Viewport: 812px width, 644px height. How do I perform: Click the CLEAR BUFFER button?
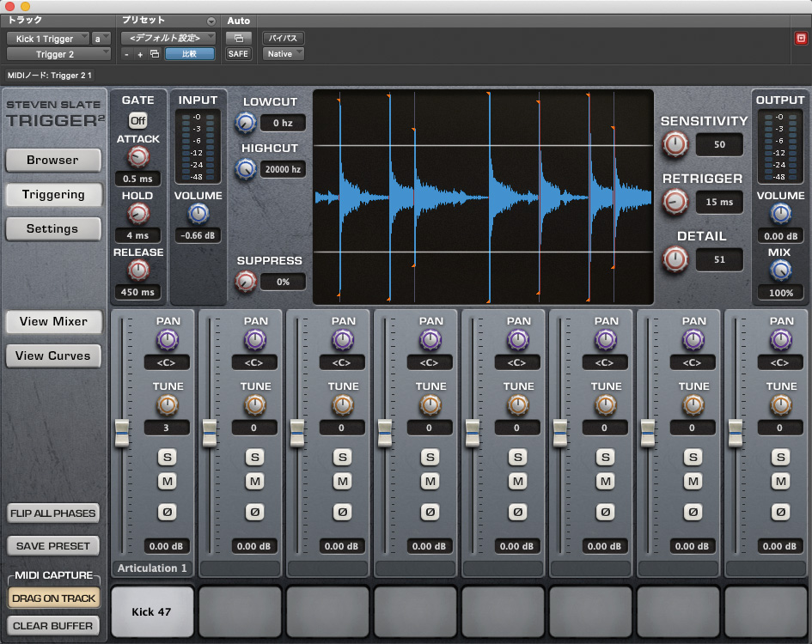(x=52, y=626)
